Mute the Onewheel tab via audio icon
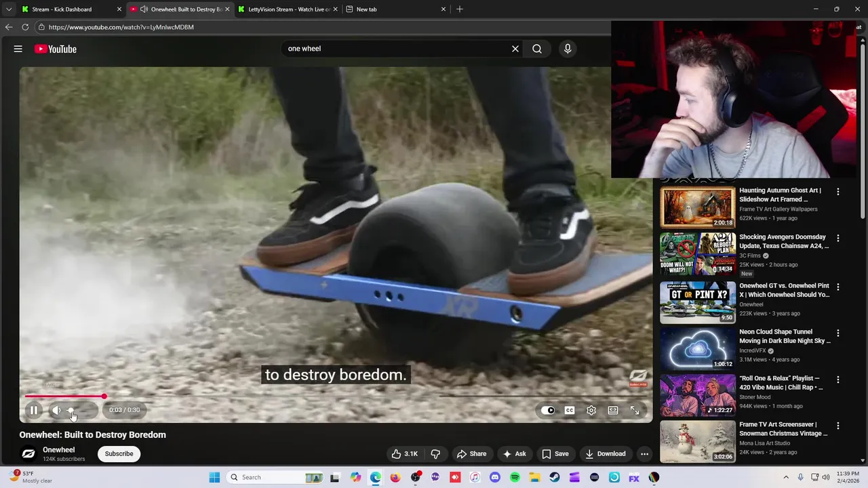 click(x=144, y=9)
